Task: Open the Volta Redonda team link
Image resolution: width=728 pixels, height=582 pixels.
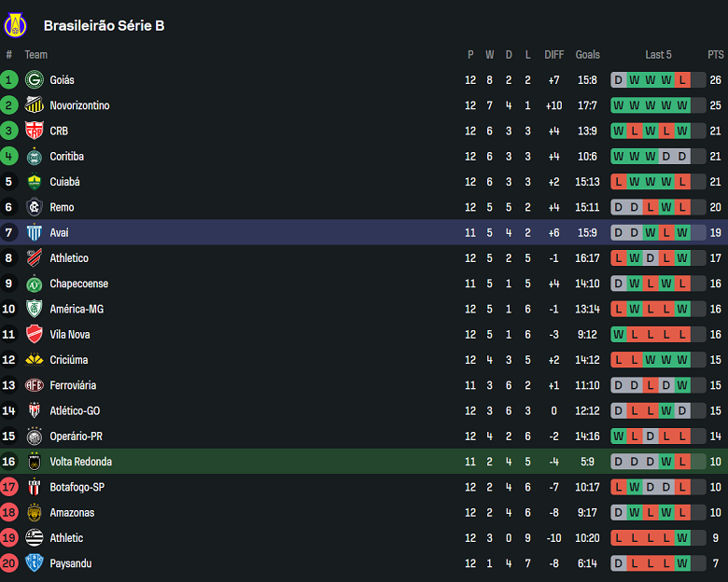Action: pyautogui.click(x=80, y=462)
